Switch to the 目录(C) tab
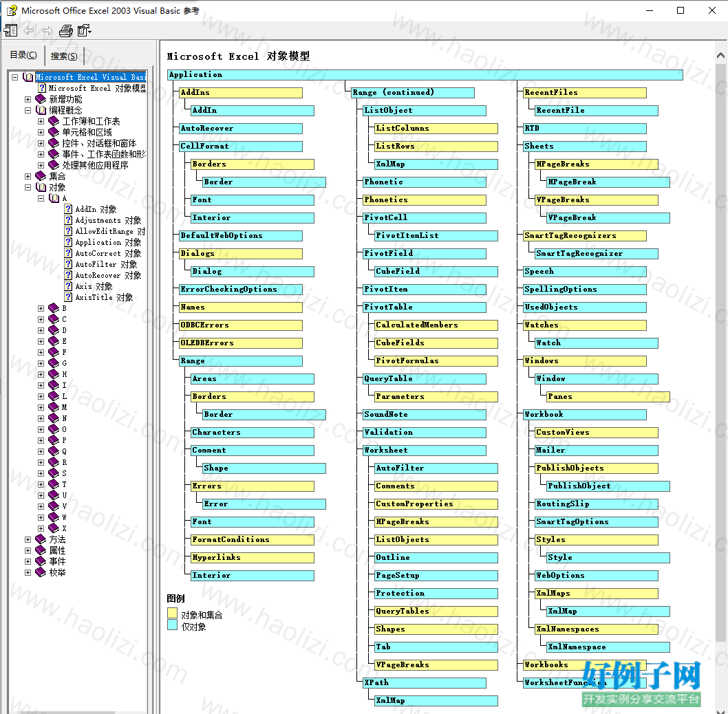Viewport: 728px width, 714px height. tap(23, 55)
